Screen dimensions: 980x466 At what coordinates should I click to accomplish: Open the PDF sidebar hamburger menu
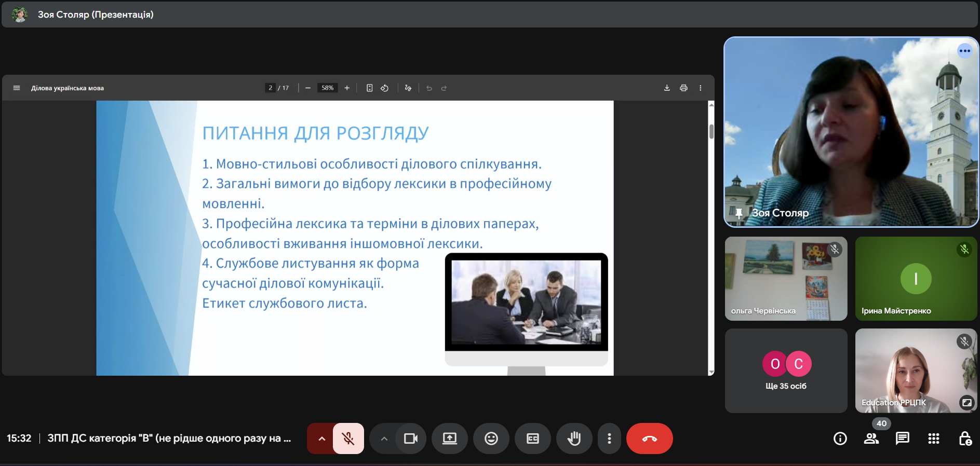[x=17, y=88]
